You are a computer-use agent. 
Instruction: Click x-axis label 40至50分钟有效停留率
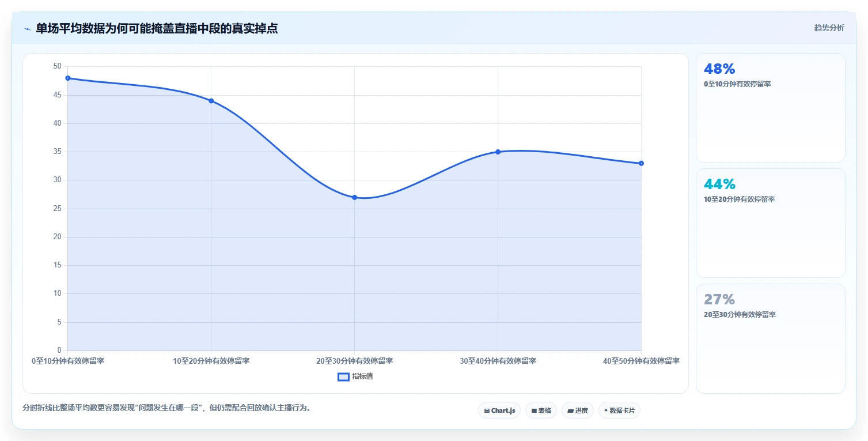(641, 361)
